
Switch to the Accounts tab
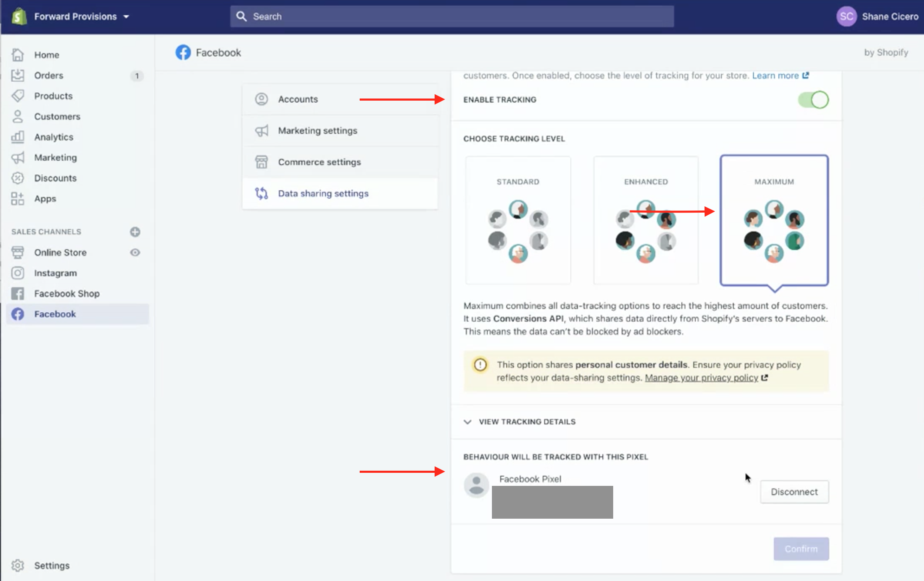[340, 99]
